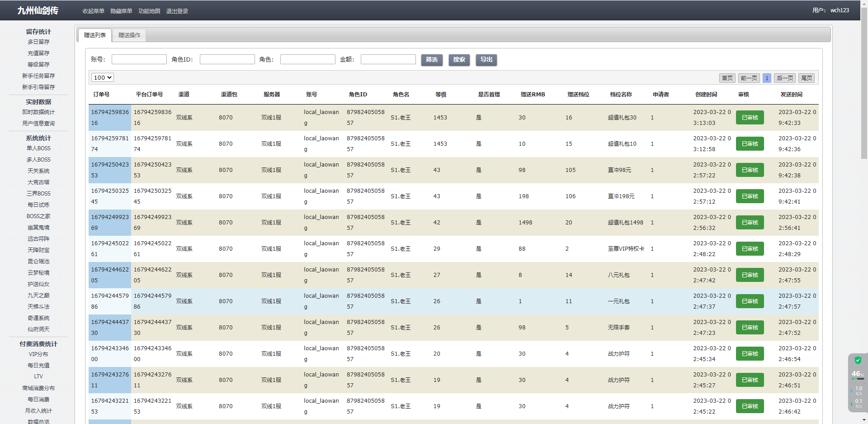Image resolution: width=868 pixels, height=424 pixels.
Task: Go to 首页 first page
Action: pos(727,78)
